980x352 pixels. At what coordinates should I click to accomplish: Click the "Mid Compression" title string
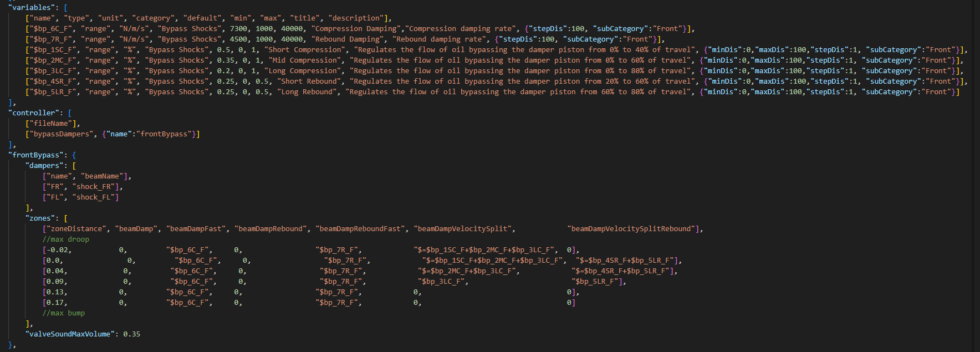(305, 60)
